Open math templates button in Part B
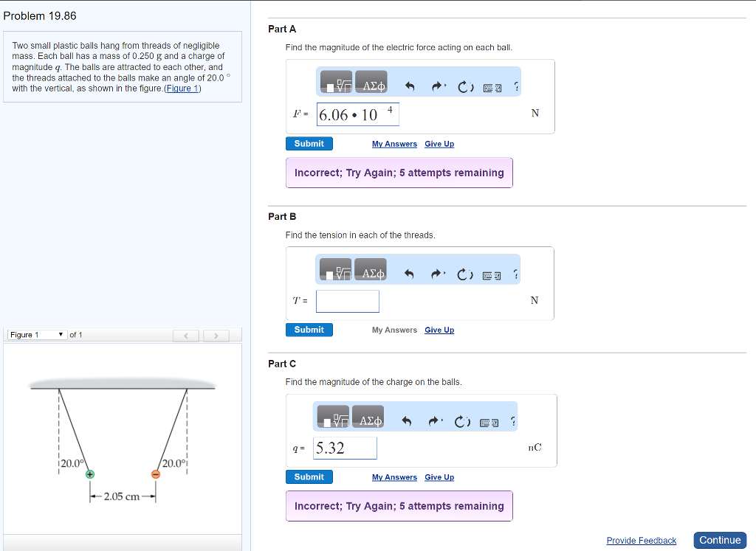The image size is (756, 551). click(x=335, y=273)
